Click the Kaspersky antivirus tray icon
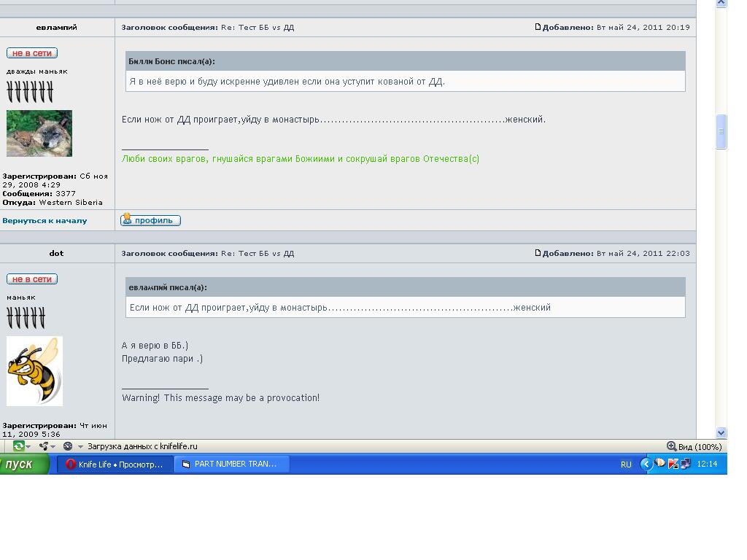The image size is (747, 560). 673,464
